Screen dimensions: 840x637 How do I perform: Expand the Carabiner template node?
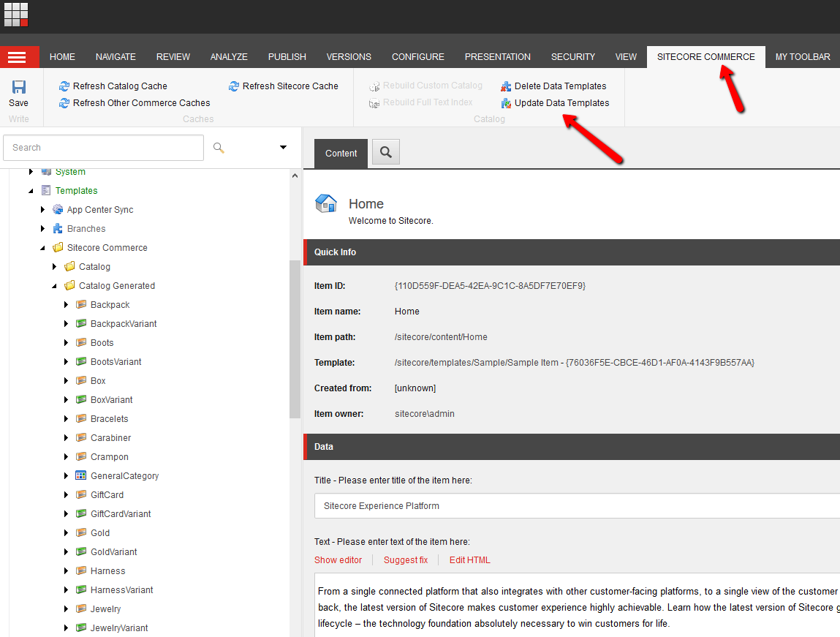[67, 437]
